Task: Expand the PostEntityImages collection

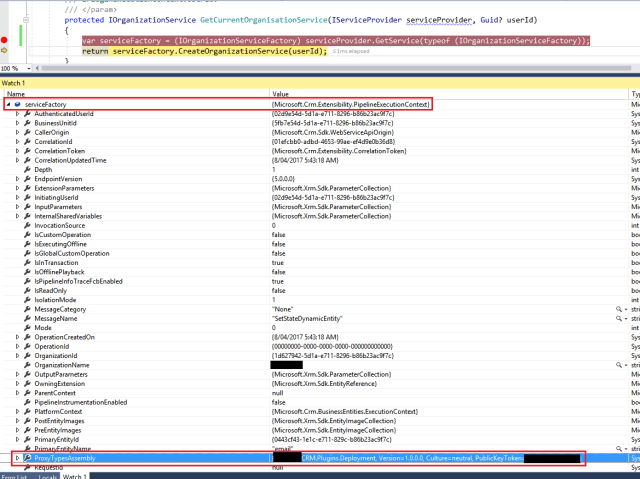Action: click(x=17, y=421)
